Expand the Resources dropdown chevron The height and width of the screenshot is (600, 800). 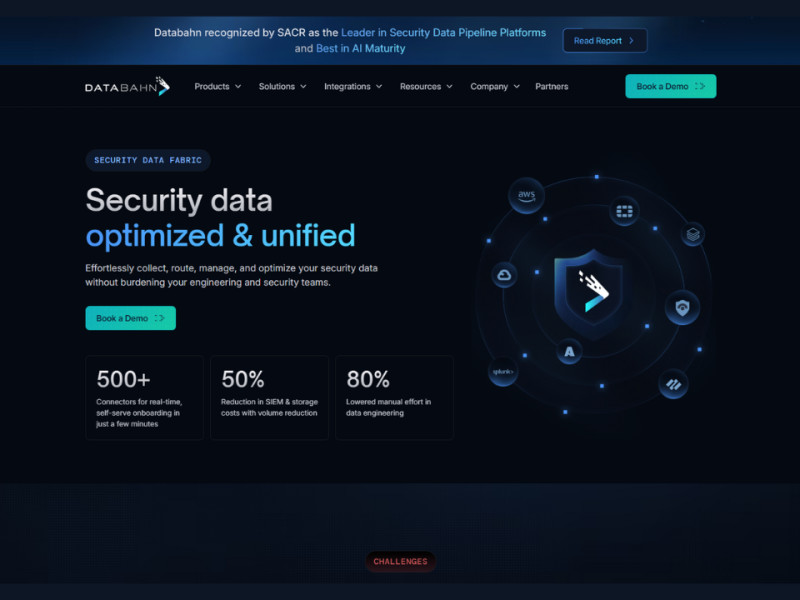click(449, 87)
